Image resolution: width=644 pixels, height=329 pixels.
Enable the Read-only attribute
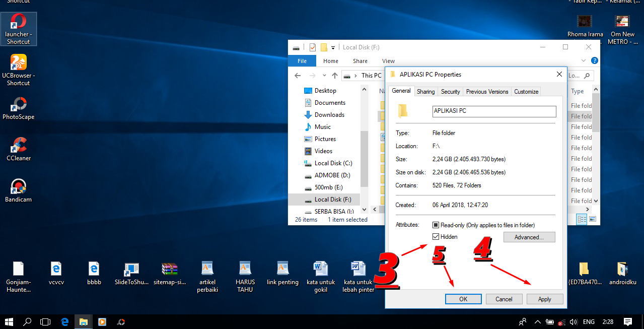tap(435, 225)
